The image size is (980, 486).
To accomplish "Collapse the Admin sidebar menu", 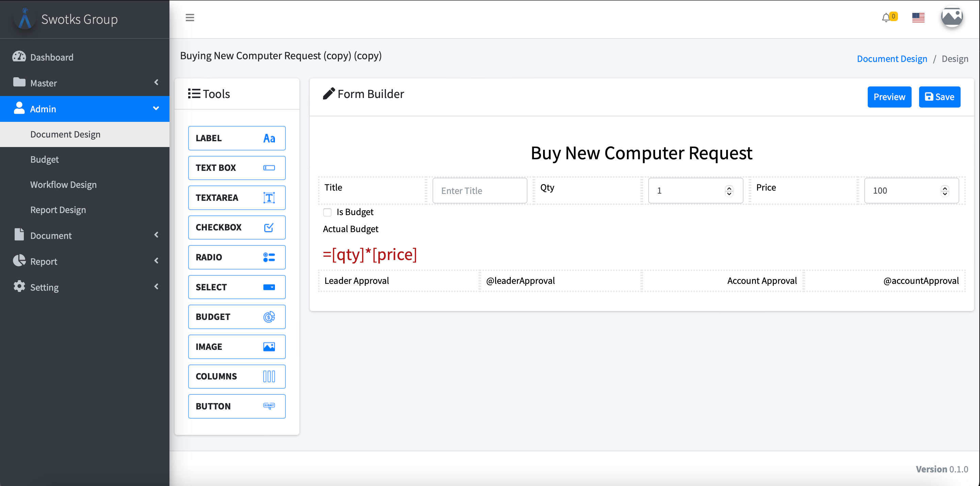I will [84, 109].
